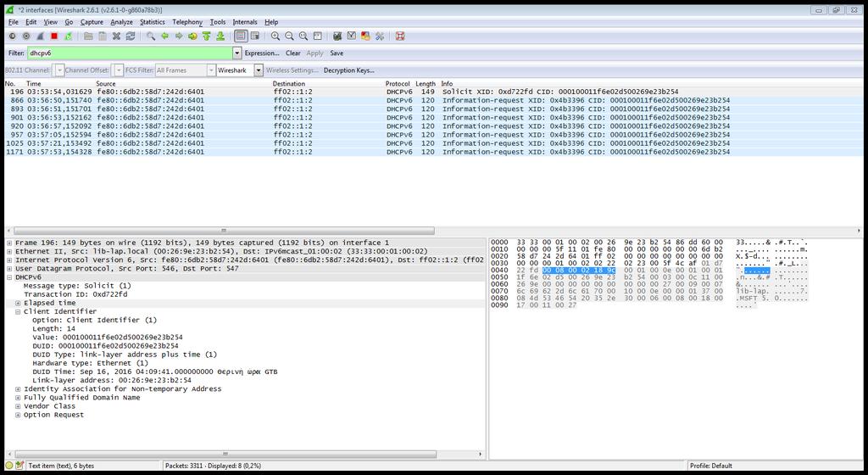Open the Capture menu
The image size is (868, 475).
(x=92, y=22)
